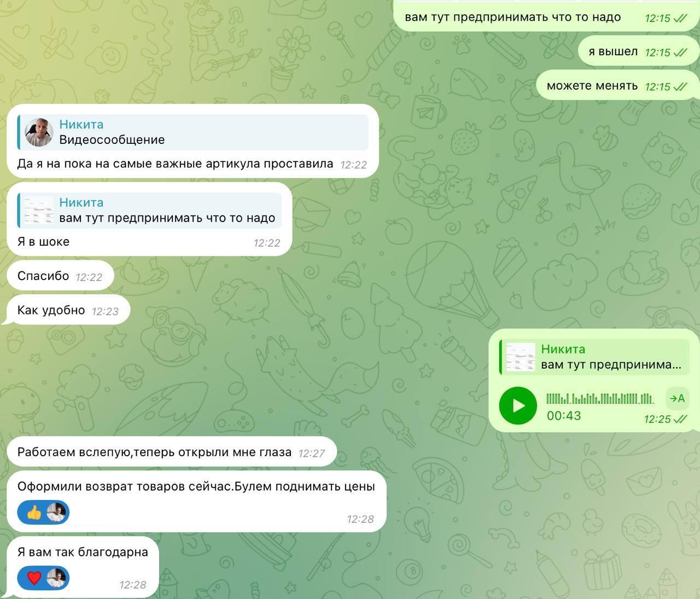Select the 'Как удобно' message bubble

[68, 310]
